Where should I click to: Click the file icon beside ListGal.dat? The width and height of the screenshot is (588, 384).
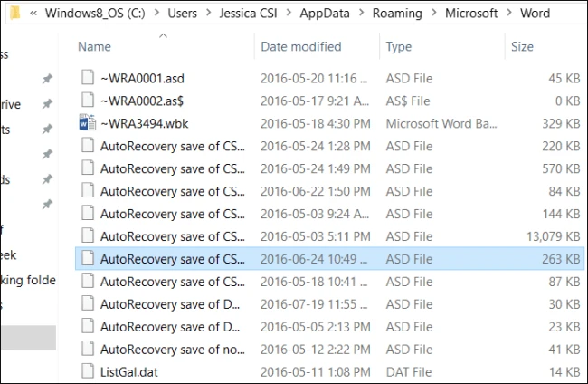tap(87, 370)
